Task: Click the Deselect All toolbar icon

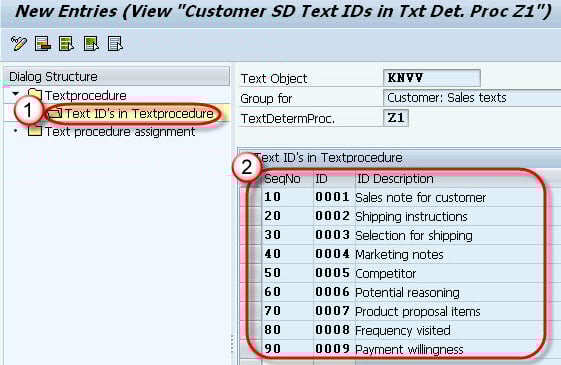Action: (x=115, y=44)
